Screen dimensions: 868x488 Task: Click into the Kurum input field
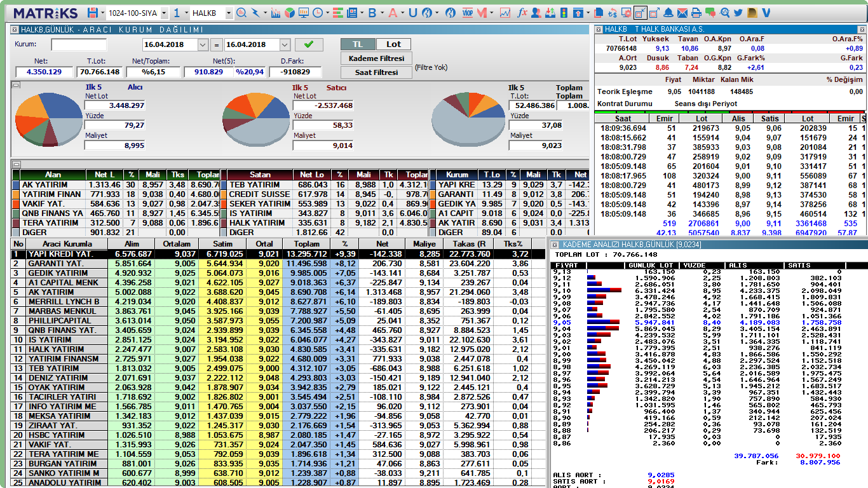click(79, 44)
